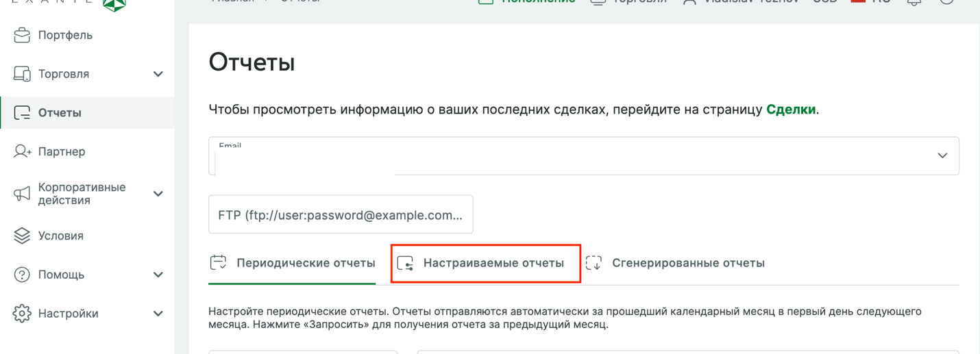Click the calendar icon of Периодические отчеты
This screenshot has height=354, width=980.
click(x=218, y=262)
